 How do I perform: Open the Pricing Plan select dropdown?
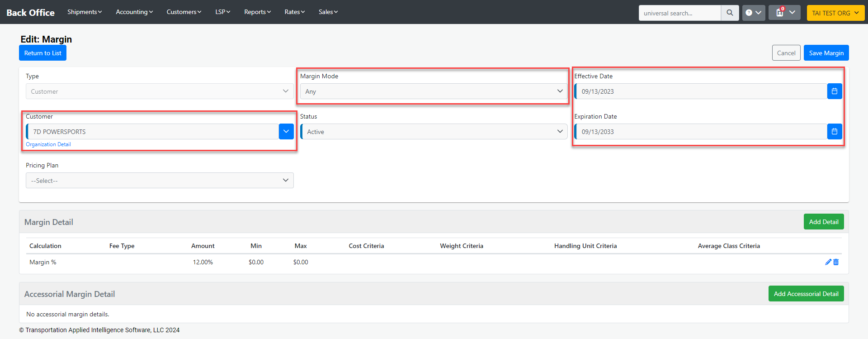point(160,181)
